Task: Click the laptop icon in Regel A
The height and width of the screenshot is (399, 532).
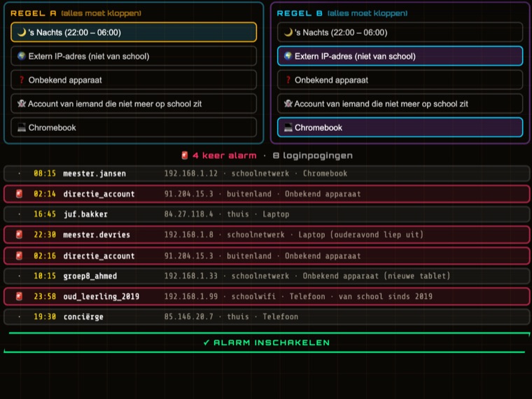Action: pyautogui.click(x=22, y=127)
